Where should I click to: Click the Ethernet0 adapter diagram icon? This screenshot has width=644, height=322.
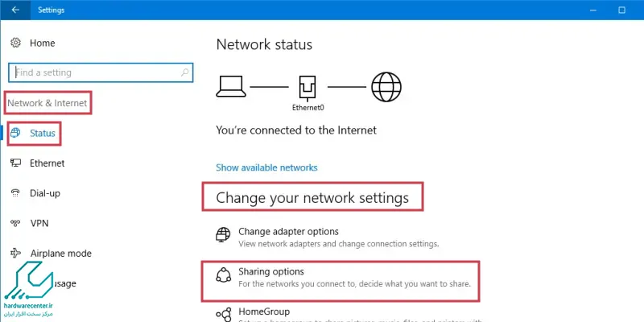[308, 88]
